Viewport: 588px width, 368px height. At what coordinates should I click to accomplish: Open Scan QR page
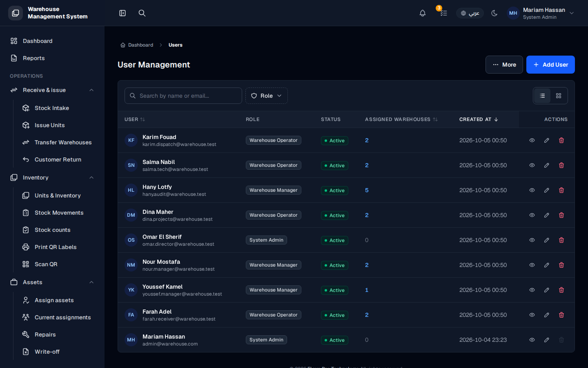(58, 264)
